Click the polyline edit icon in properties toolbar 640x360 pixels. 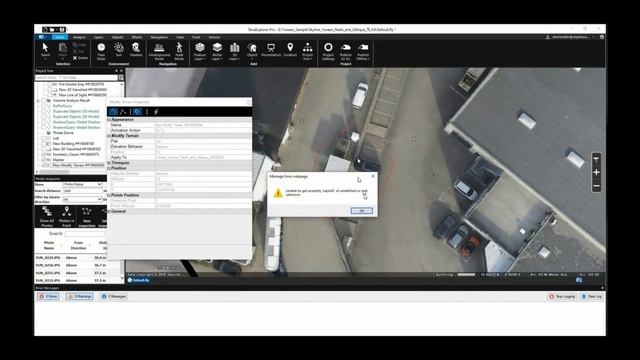coord(123,111)
